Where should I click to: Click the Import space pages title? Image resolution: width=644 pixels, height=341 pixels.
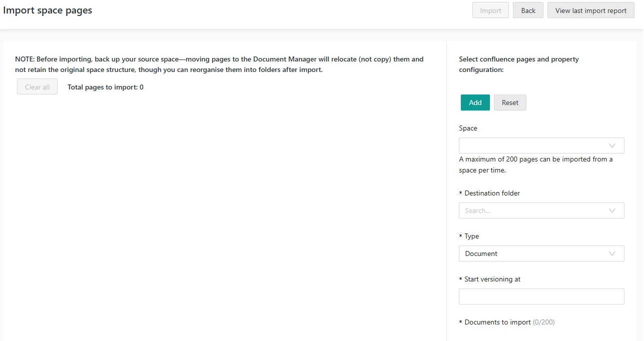click(x=48, y=10)
